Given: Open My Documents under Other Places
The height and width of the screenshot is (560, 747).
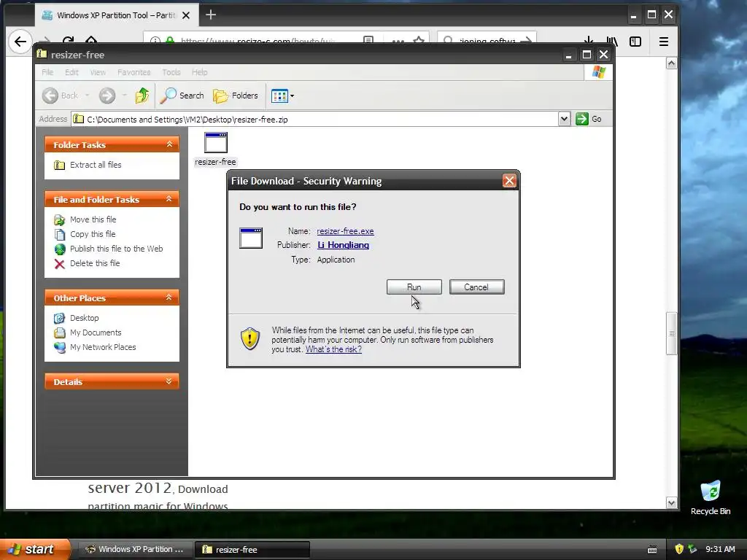Looking at the screenshot, I should click(x=96, y=332).
